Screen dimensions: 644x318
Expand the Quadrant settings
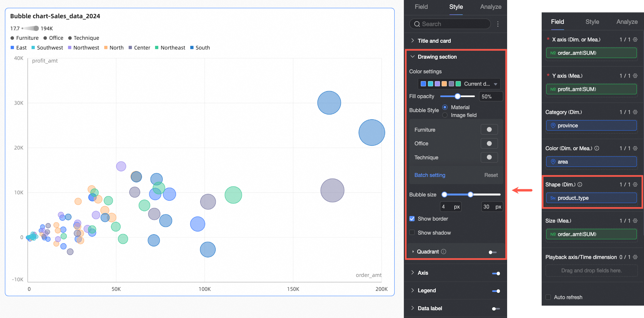pos(413,252)
